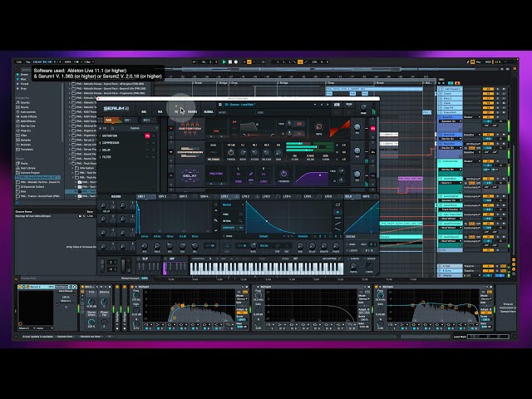Click the Distortion module graphic in FX rack
Viewport: 532px width, 399px height.
click(190, 129)
